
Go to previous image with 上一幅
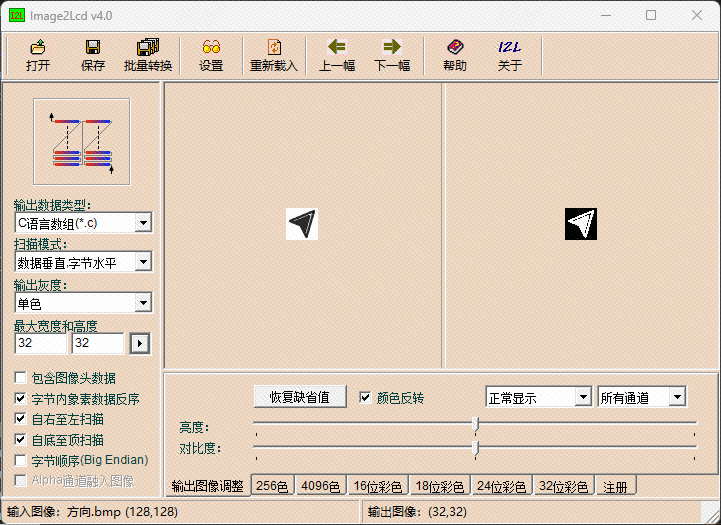click(x=337, y=55)
